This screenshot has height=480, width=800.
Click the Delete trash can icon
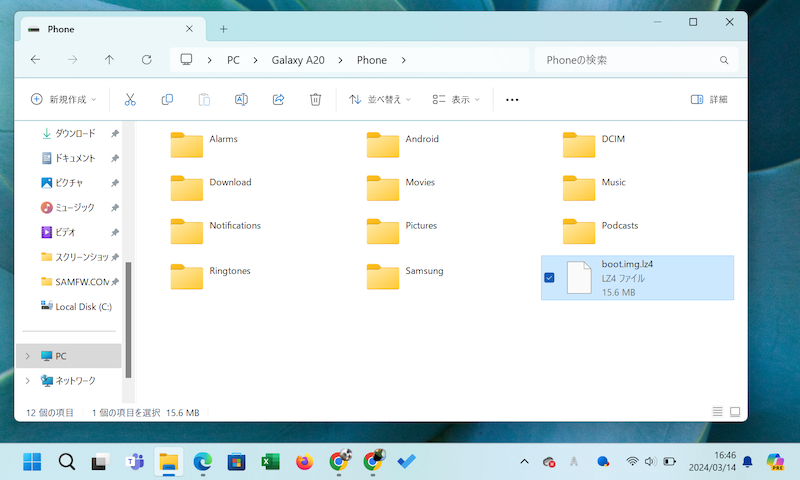(316, 100)
